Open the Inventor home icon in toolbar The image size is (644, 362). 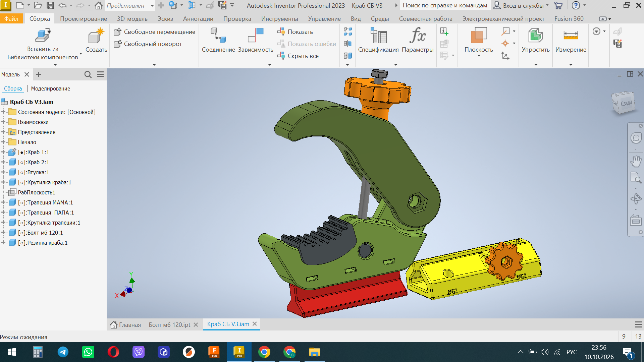coord(99,5)
